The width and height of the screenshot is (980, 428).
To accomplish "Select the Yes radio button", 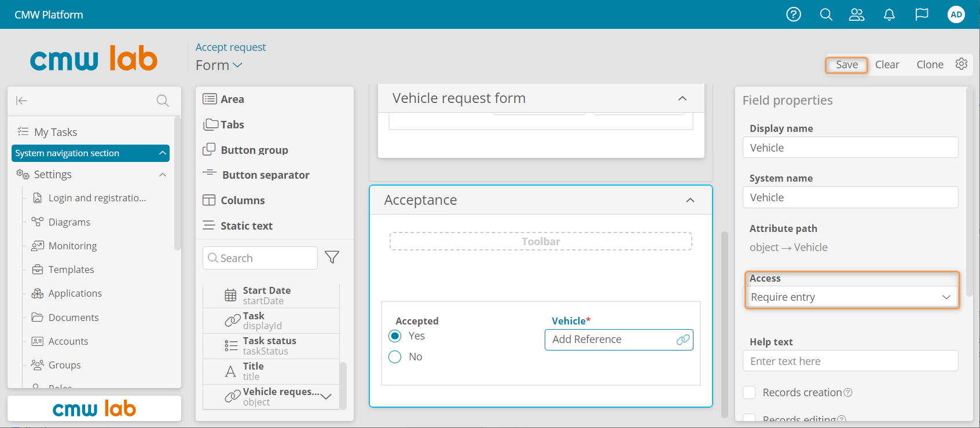I will (x=395, y=336).
